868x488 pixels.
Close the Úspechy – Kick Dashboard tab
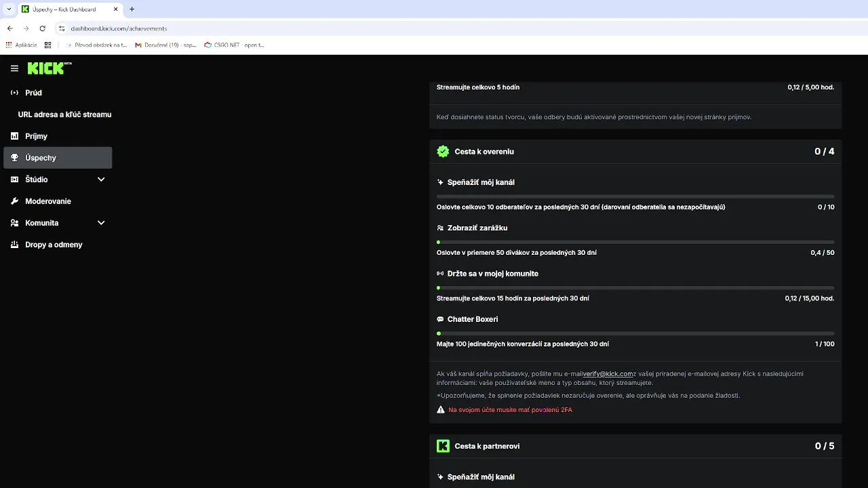click(115, 9)
